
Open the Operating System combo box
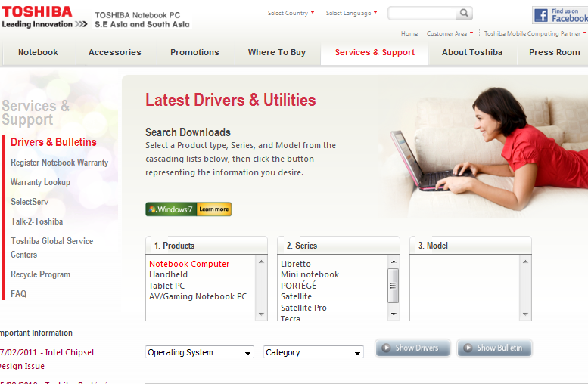point(200,352)
